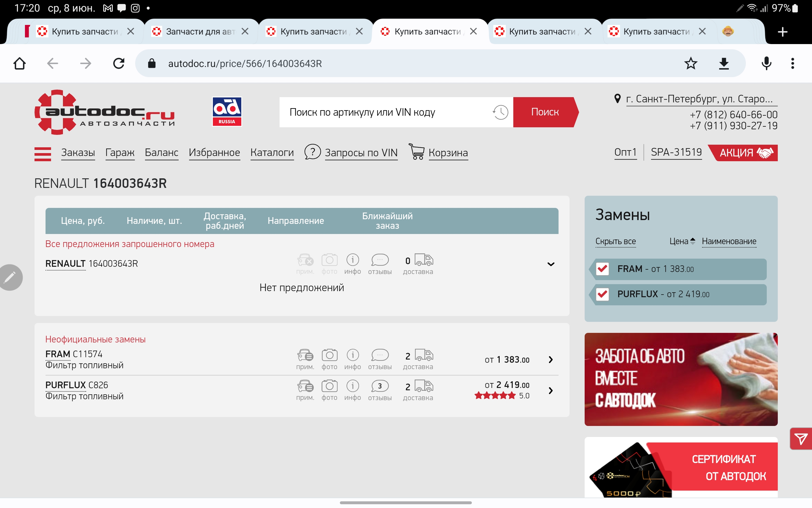Open the Заказы menu item
812x508 pixels.
78,153
